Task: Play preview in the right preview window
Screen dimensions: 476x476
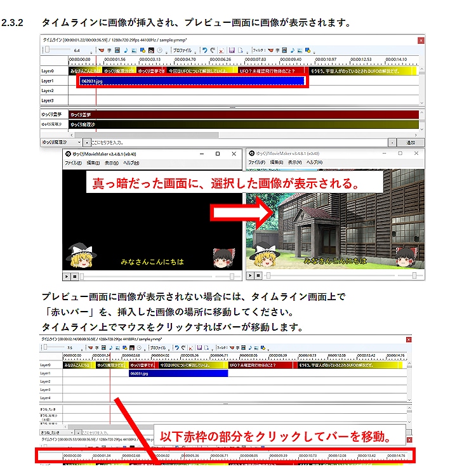Action: pyautogui.click(x=250, y=275)
